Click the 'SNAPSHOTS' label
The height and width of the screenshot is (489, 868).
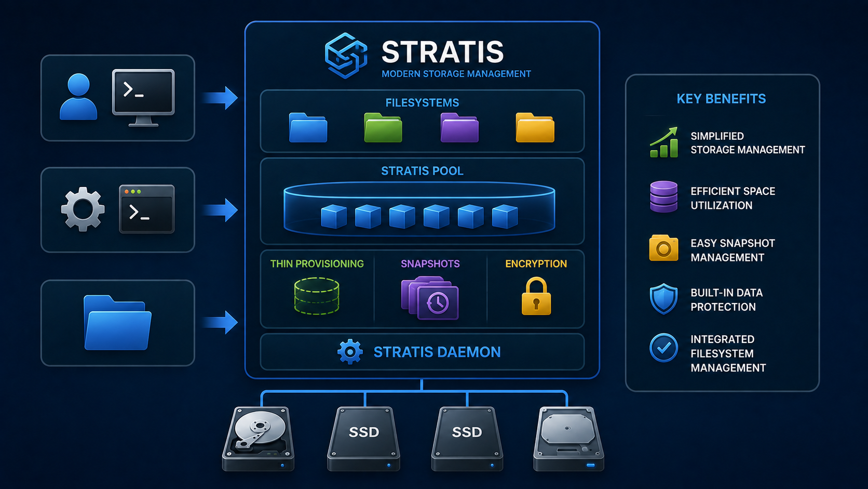(x=430, y=264)
